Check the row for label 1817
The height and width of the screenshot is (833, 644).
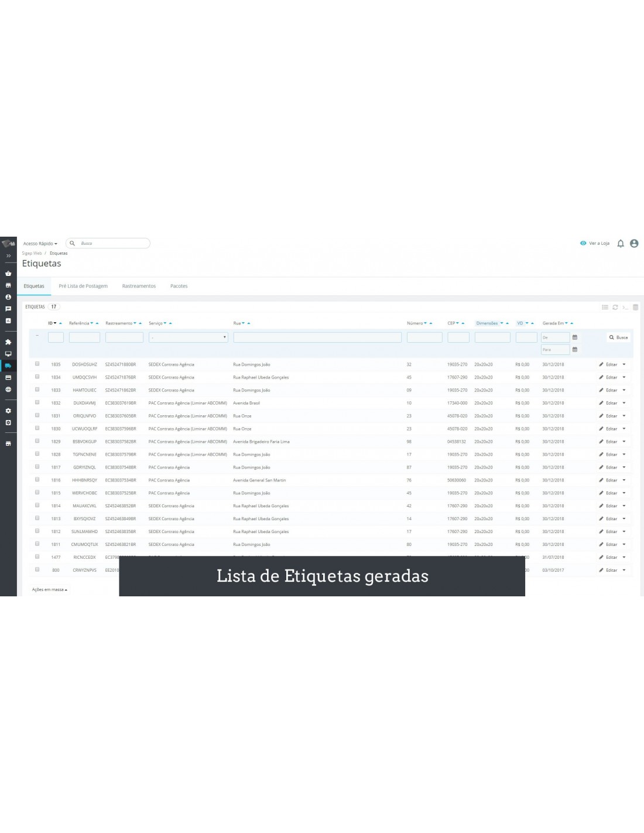37,467
